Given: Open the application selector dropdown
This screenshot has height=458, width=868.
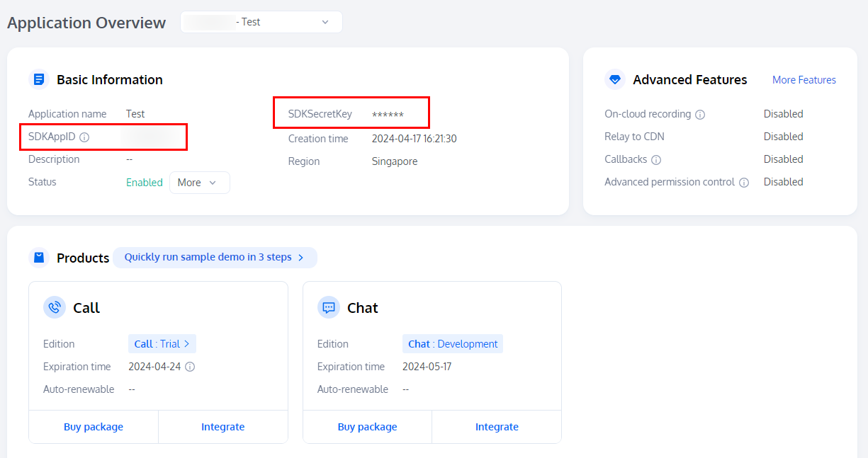Looking at the screenshot, I should [x=261, y=22].
